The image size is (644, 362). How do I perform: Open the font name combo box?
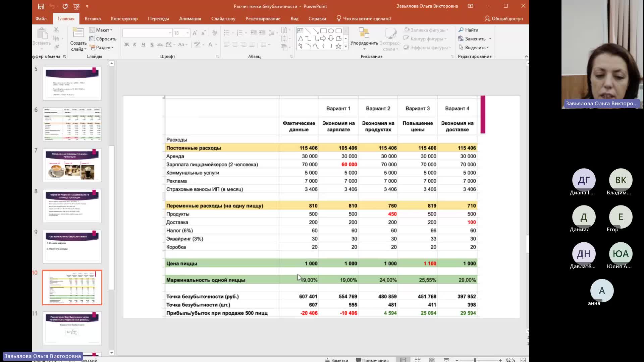(147, 33)
